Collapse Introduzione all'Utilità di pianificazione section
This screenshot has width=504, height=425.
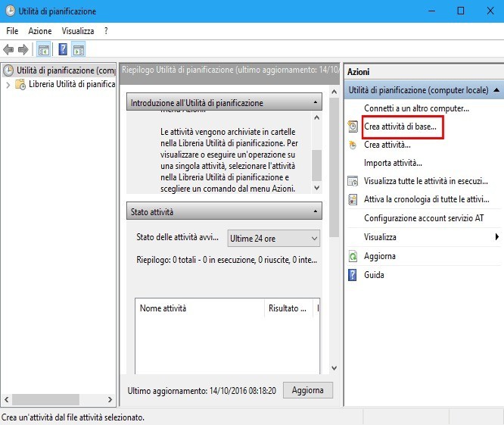(x=315, y=103)
